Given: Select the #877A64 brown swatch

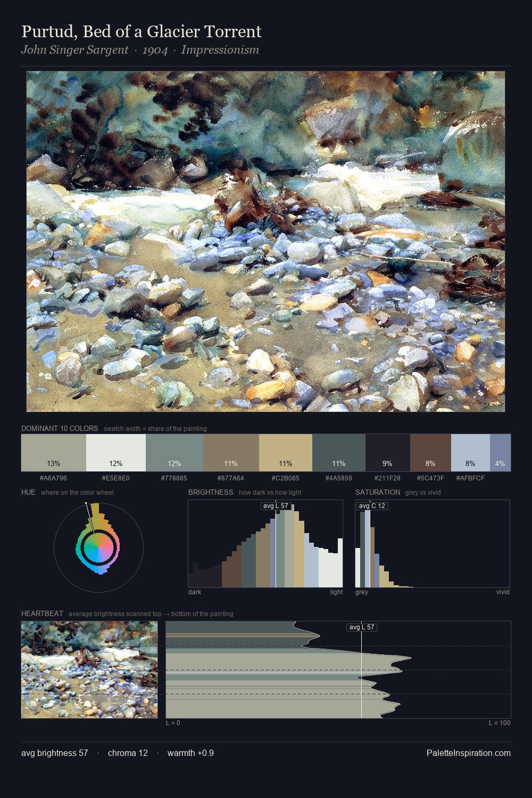Looking at the screenshot, I should click(x=231, y=453).
